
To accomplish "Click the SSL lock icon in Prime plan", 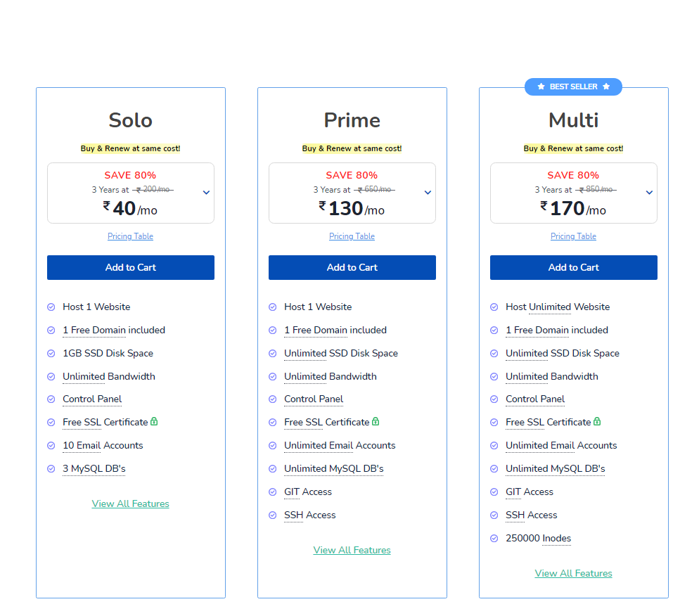I will 376,422.
